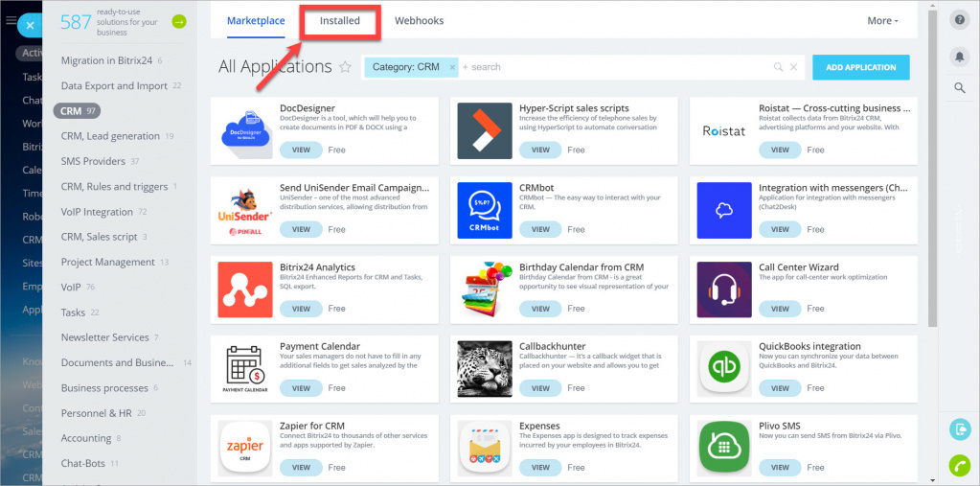Open the Birthday Calendar from CRM icon

[x=485, y=289]
